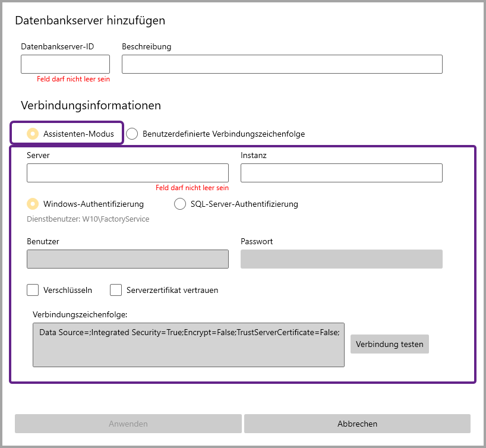Click the error message below Server field
486x448 pixels.
(192, 188)
